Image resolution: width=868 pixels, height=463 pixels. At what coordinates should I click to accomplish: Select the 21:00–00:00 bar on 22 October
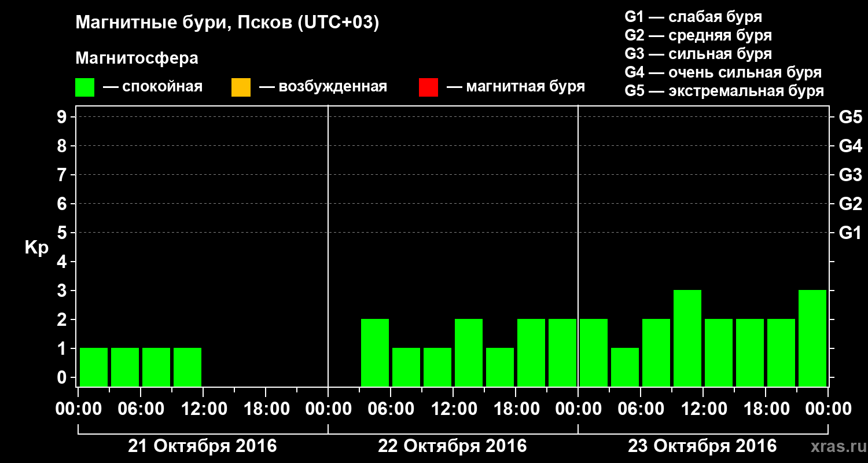pyautogui.click(x=562, y=352)
